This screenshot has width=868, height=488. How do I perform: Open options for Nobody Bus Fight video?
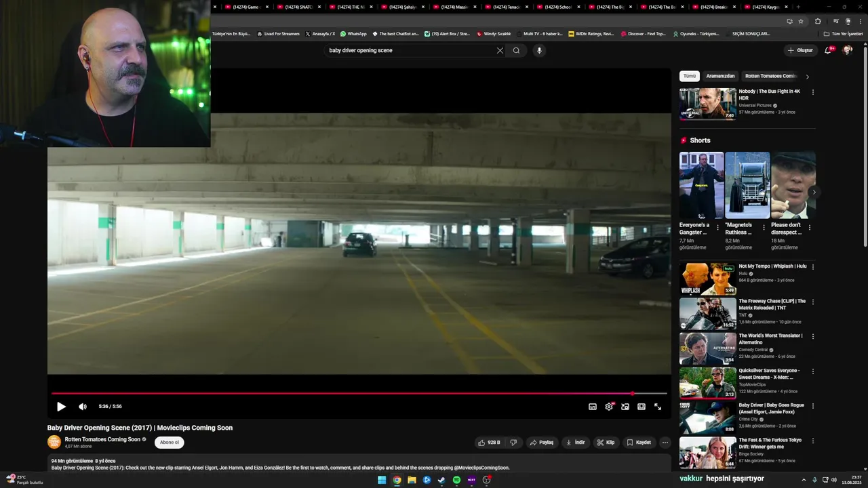(x=813, y=92)
